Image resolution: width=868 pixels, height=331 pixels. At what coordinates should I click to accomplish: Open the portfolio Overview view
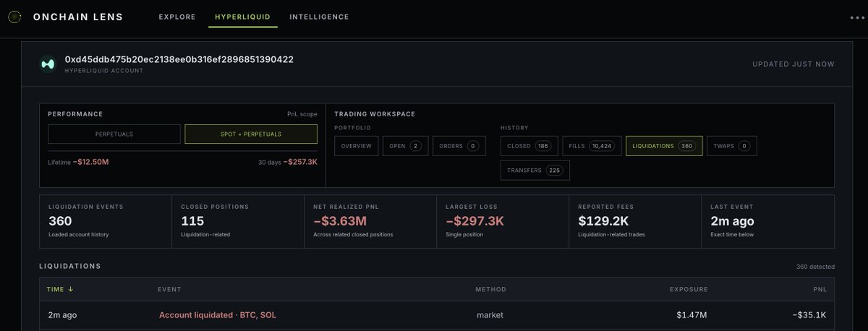coord(356,146)
